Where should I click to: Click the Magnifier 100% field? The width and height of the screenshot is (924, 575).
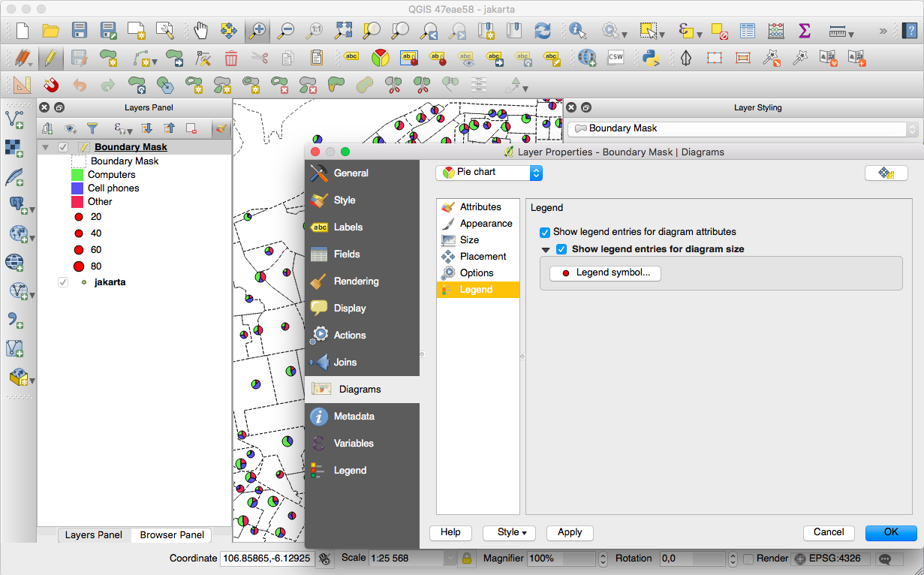(561, 558)
